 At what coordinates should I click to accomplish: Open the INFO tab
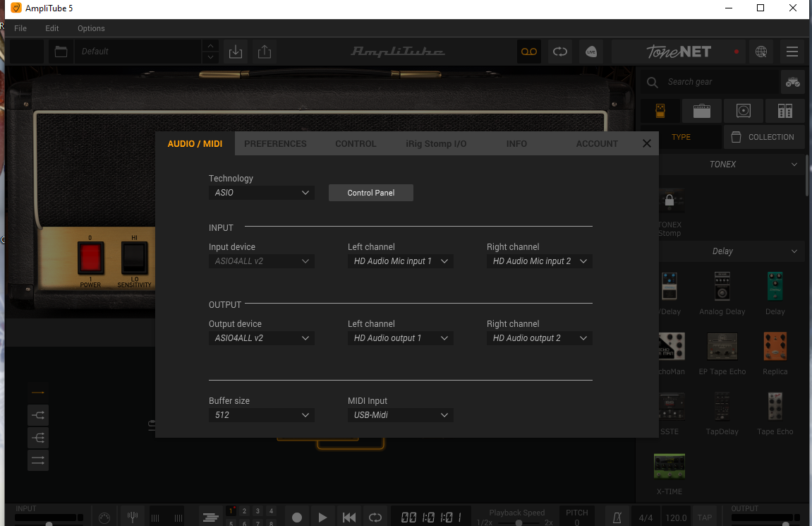coord(516,143)
